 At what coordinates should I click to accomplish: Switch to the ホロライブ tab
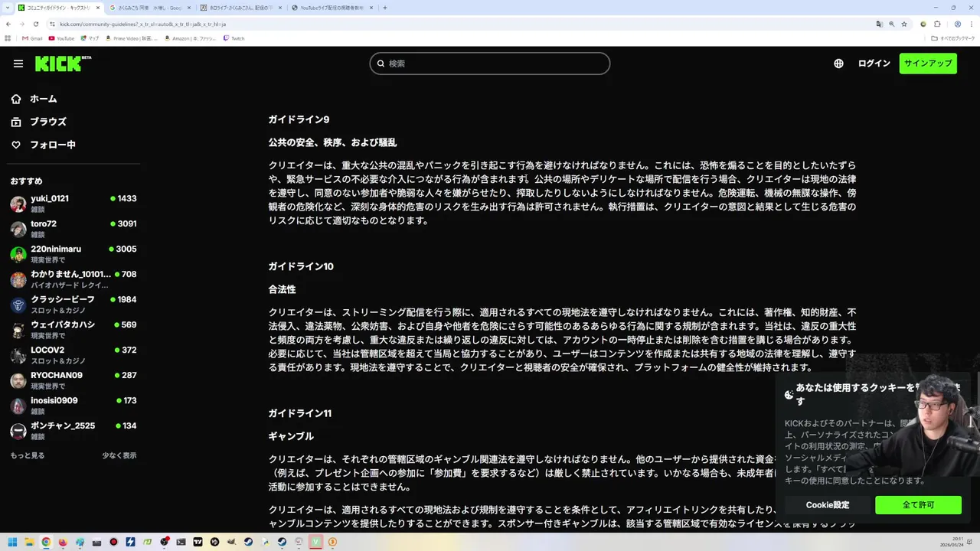tap(240, 8)
